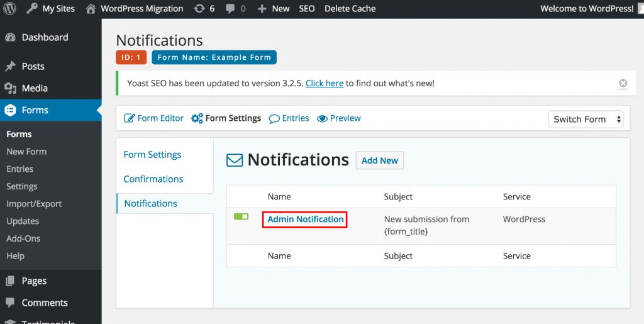Image resolution: width=644 pixels, height=324 pixels.
Task: Click the plus icon next to New
Action: point(262,9)
